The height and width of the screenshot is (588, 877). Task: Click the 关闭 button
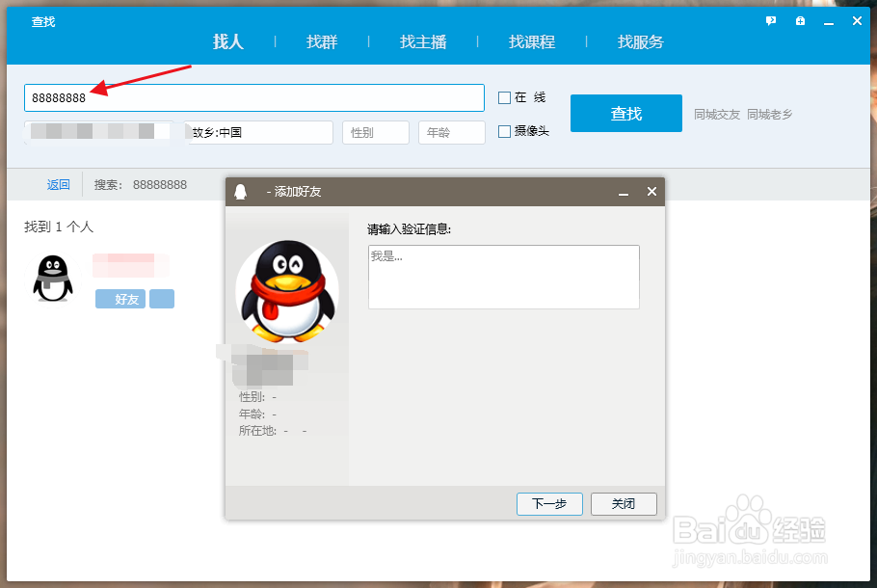[x=624, y=504]
